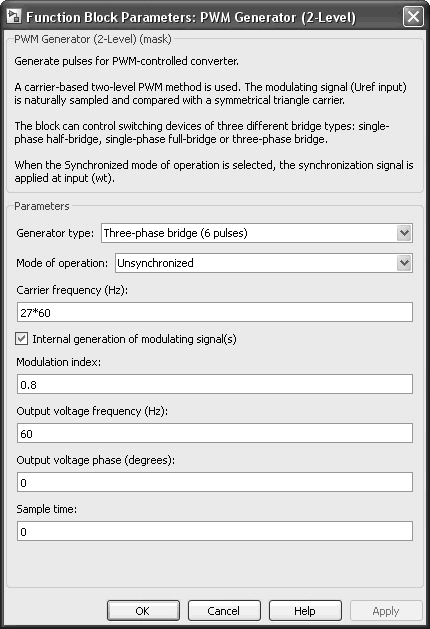Click the OK button
This screenshot has width=430, height=629.
coord(143,611)
